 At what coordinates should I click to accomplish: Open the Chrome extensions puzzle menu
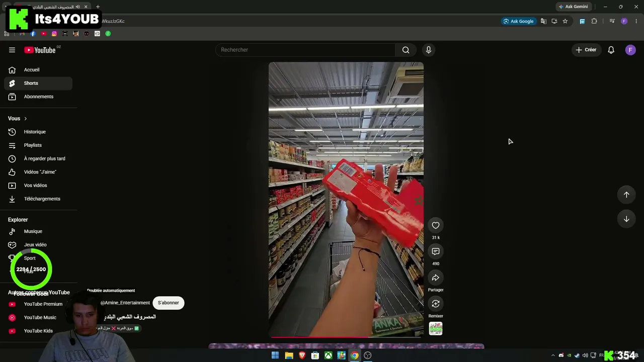point(594,21)
